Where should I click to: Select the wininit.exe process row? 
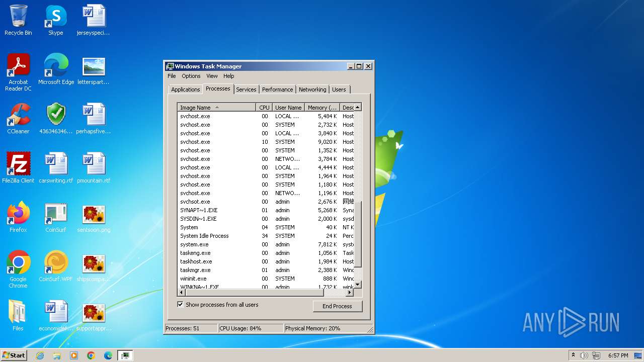point(266,279)
